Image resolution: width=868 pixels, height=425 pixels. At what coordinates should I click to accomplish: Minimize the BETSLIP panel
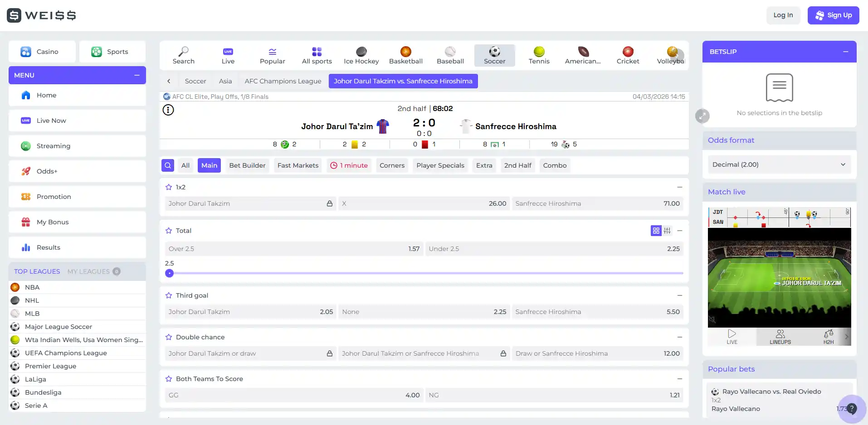click(846, 52)
